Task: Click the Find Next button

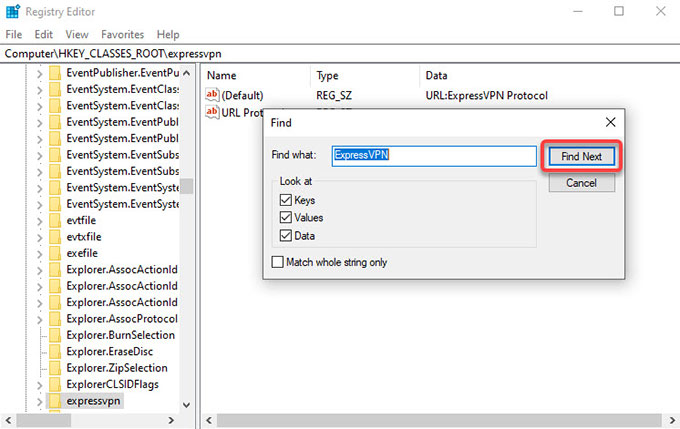Action: click(x=582, y=156)
